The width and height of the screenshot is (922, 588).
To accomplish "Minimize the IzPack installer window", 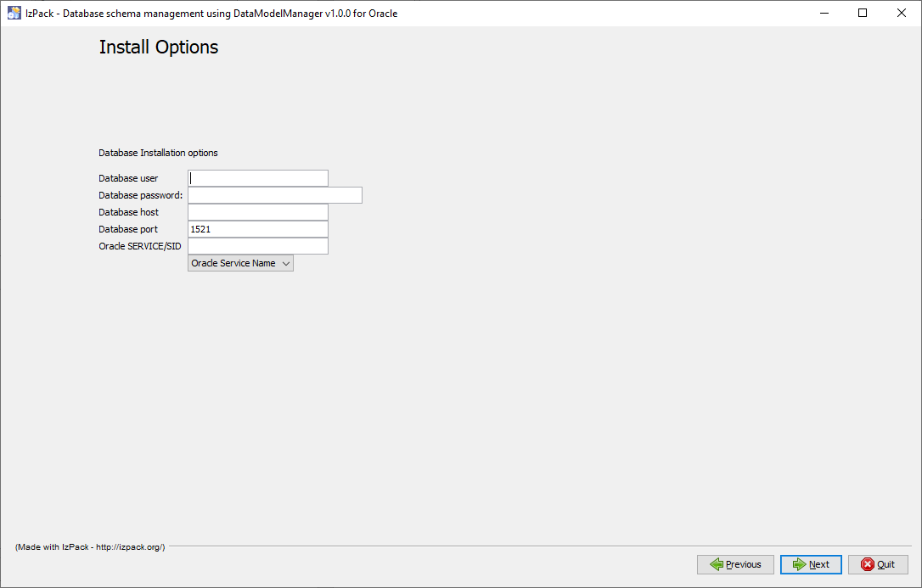I will coord(824,13).
